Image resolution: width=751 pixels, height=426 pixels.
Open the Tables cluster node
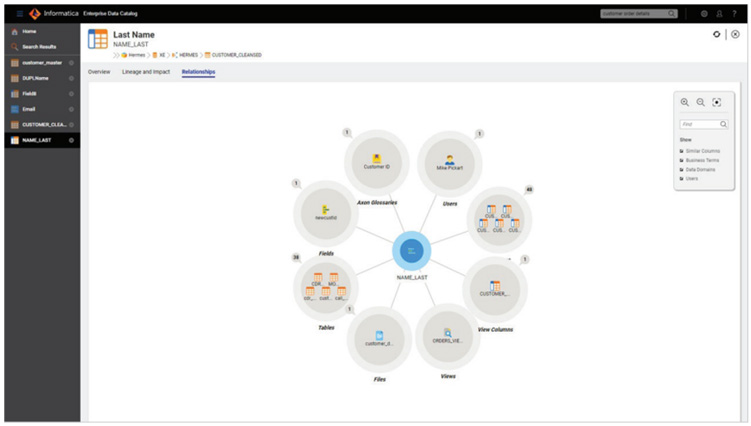coord(326,287)
